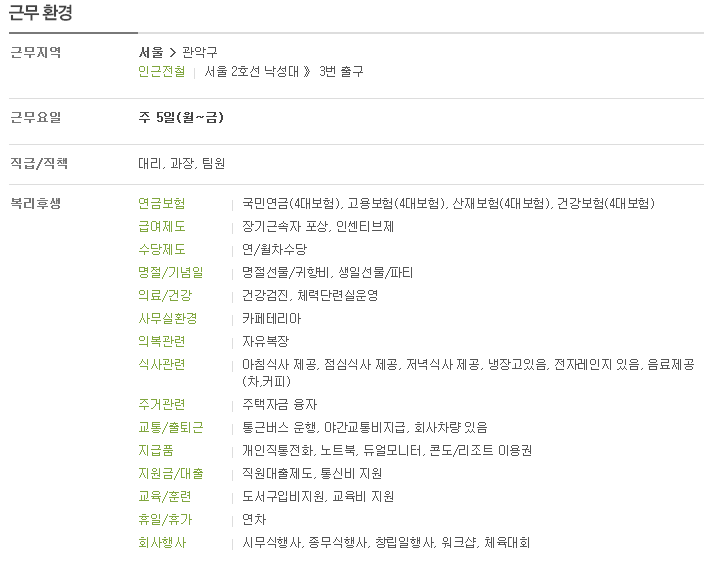
Task: Click the 근무 환경 section heading
Action: pyautogui.click(x=40, y=14)
